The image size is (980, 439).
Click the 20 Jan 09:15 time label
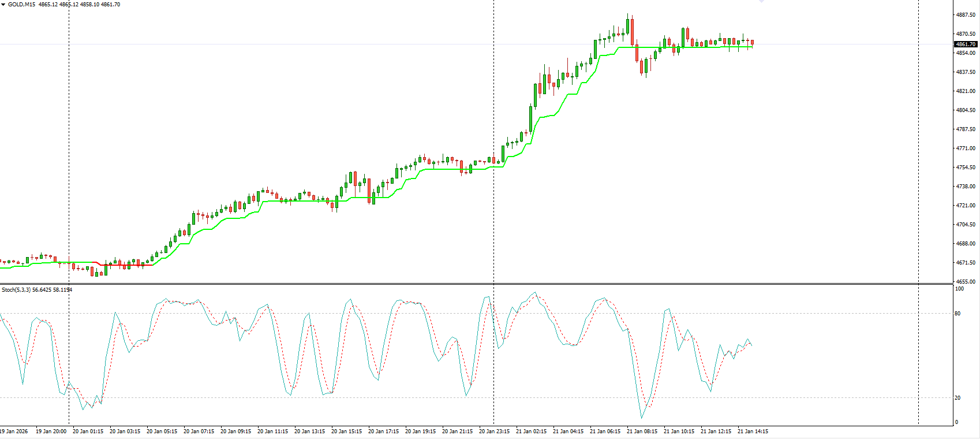(235, 431)
